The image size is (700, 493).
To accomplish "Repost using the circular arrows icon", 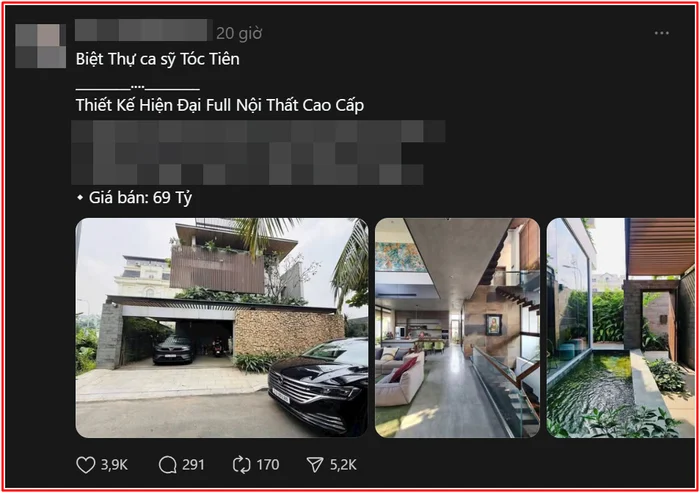I will pos(242,465).
